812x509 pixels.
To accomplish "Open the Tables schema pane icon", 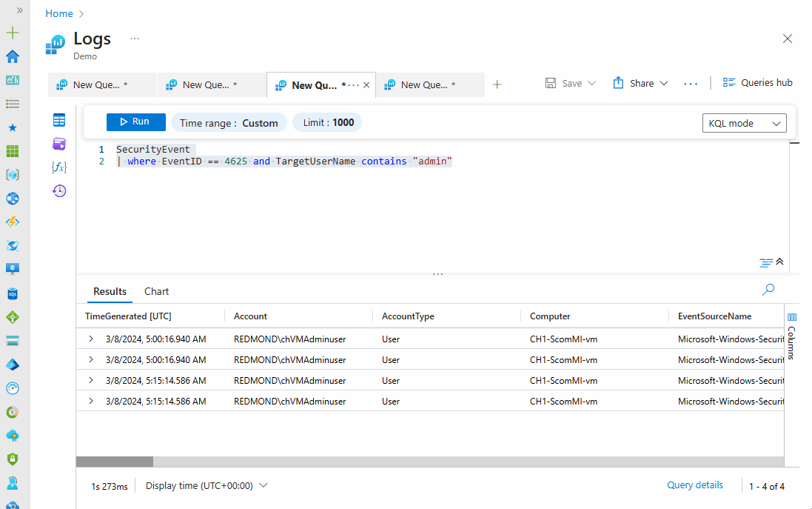I will click(59, 120).
